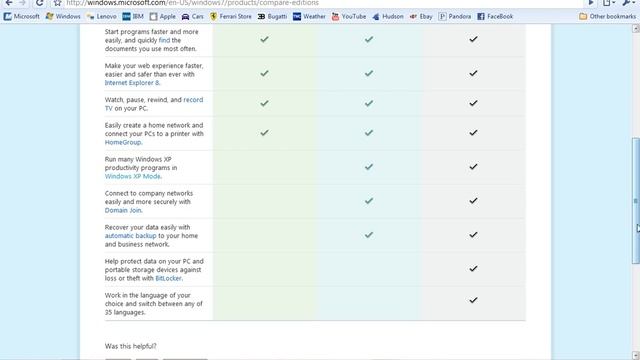Click the address bar URL
The image size is (640, 360).
pos(192,3)
